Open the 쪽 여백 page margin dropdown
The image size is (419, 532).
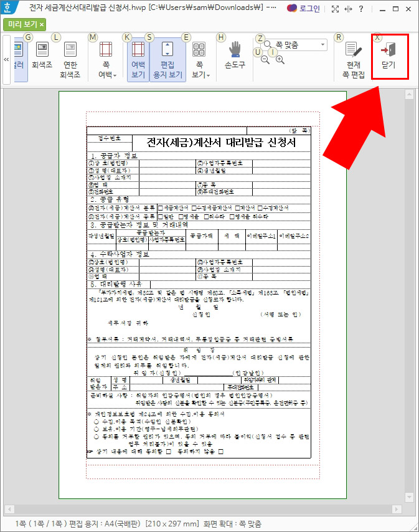click(107, 60)
